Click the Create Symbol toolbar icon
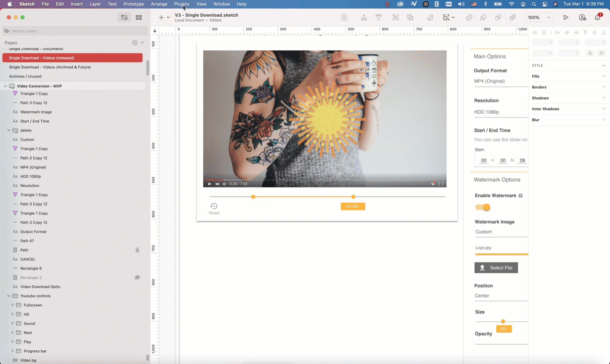The image size is (610, 364). click(x=344, y=17)
